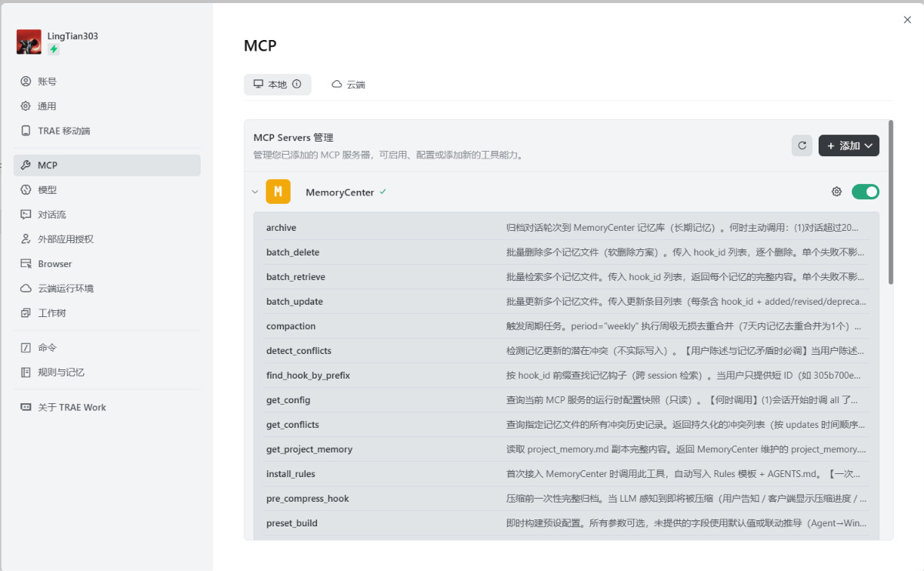The width and height of the screenshot is (924, 571).
Task: Click the slash command icon beside 命令
Action: click(x=25, y=348)
